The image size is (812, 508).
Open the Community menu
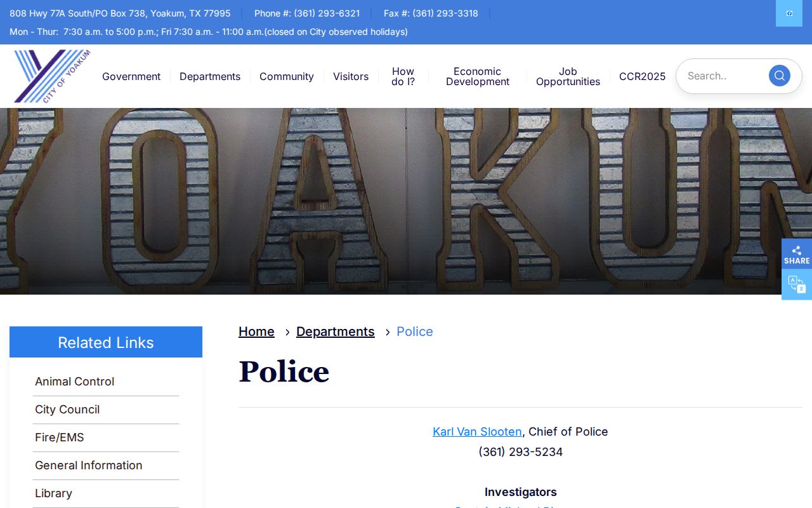click(x=287, y=76)
